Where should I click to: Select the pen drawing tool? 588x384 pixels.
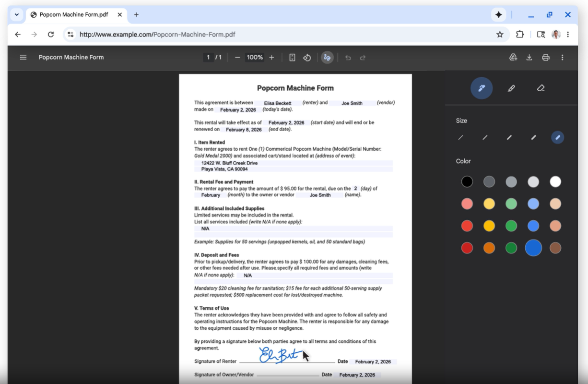pyautogui.click(x=482, y=88)
